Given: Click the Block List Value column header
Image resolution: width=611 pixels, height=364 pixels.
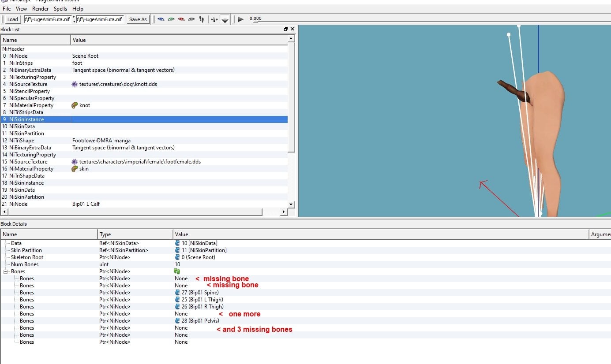Looking at the screenshot, I should point(179,40).
